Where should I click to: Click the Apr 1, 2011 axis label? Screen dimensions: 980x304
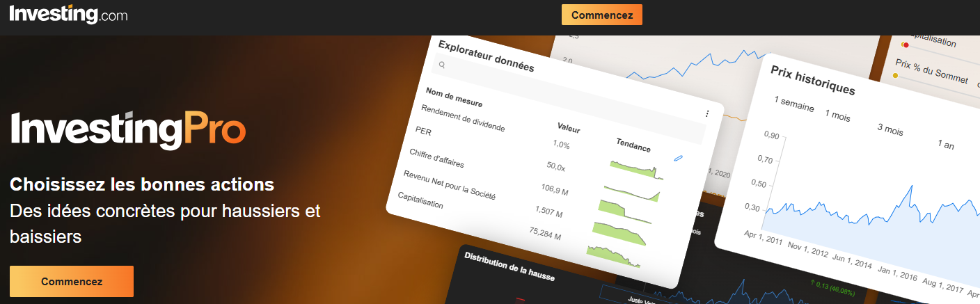point(763,239)
